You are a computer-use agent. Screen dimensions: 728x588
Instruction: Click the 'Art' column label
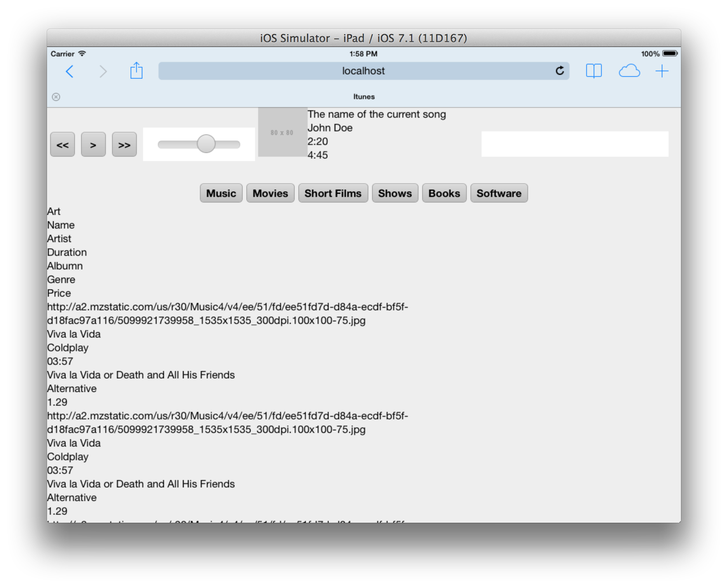click(x=54, y=211)
